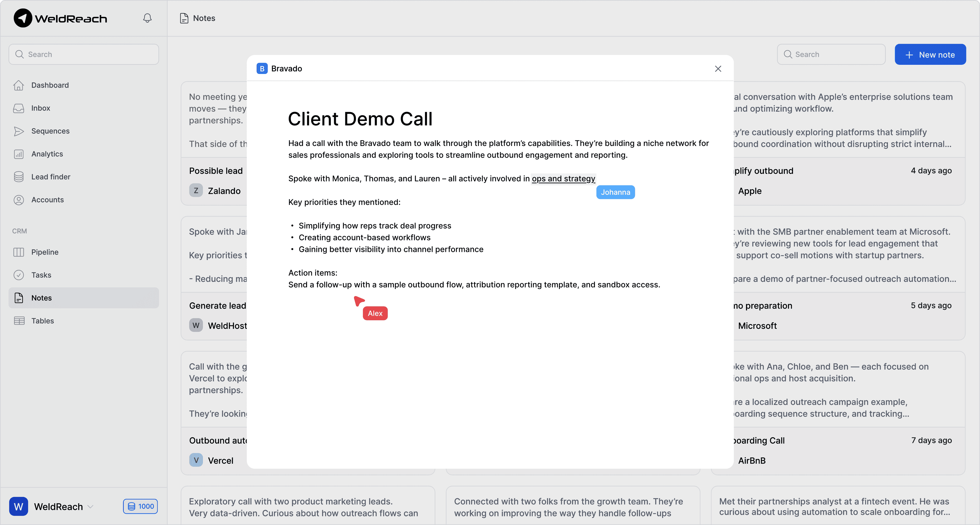The height and width of the screenshot is (525, 980).
Task: Navigate to Accounts
Action: point(84,200)
